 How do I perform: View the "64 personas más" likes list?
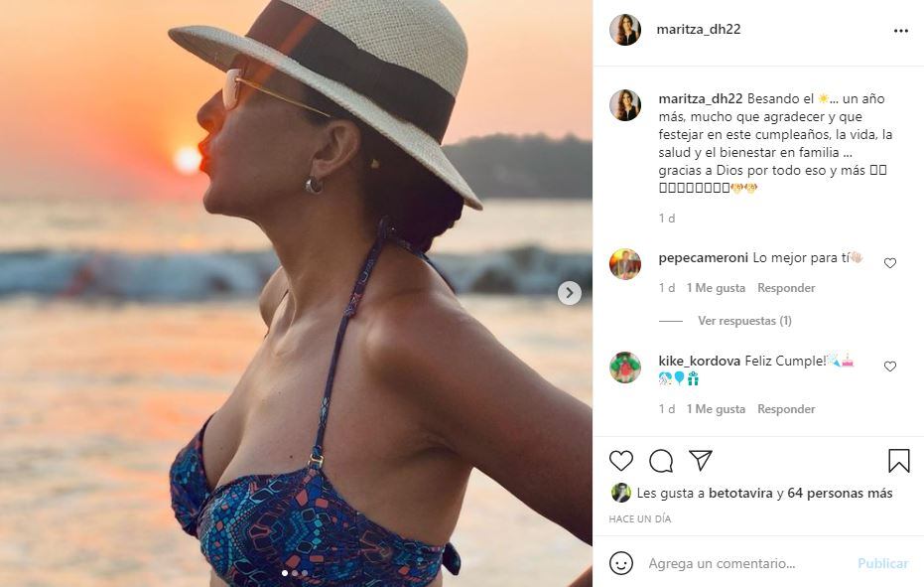coord(840,493)
